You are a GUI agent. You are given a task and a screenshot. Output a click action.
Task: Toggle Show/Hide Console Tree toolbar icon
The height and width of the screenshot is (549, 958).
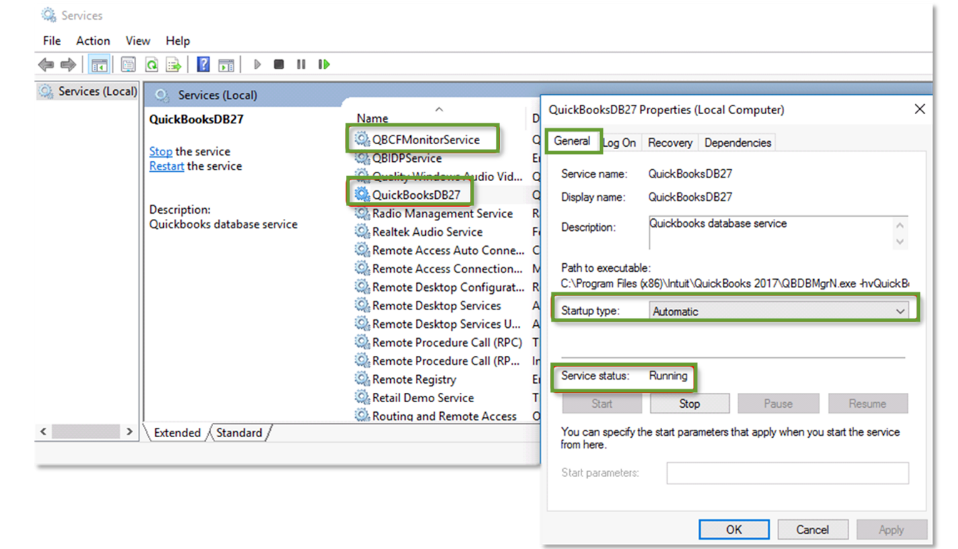pyautogui.click(x=99, y=64)
